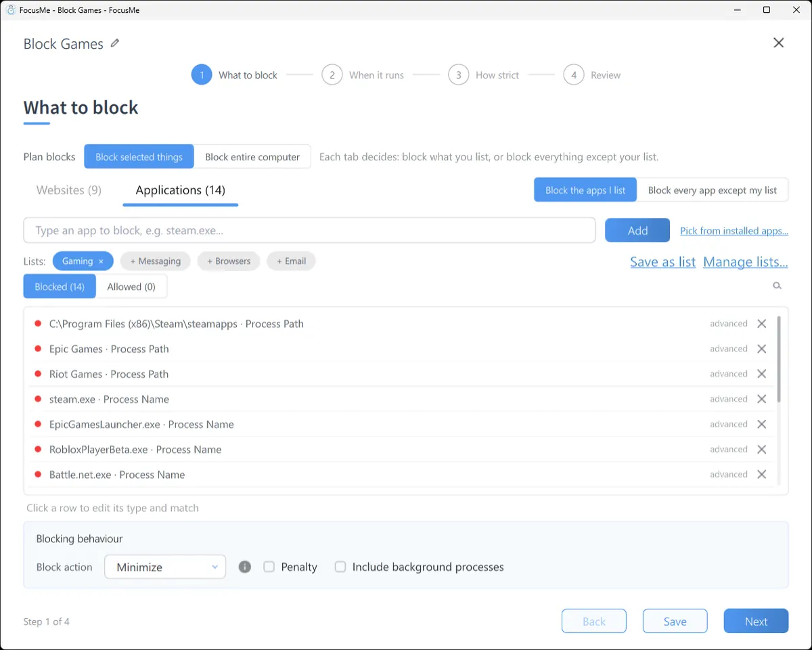The height and width of the screenshot is (650, 812).
Task: Switch to the Websites (9) tab
Action: pyautogui.click(x=69, y=190)
